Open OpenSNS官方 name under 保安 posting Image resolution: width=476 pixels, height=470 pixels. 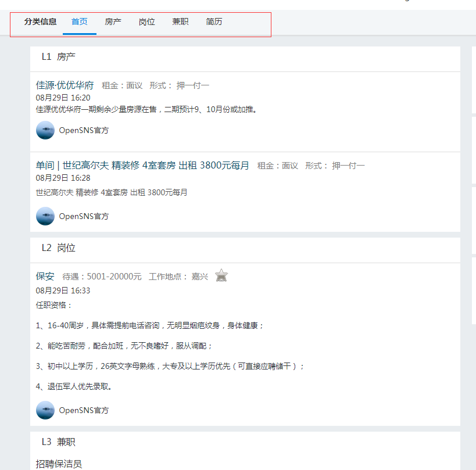(x=84, y=411)
